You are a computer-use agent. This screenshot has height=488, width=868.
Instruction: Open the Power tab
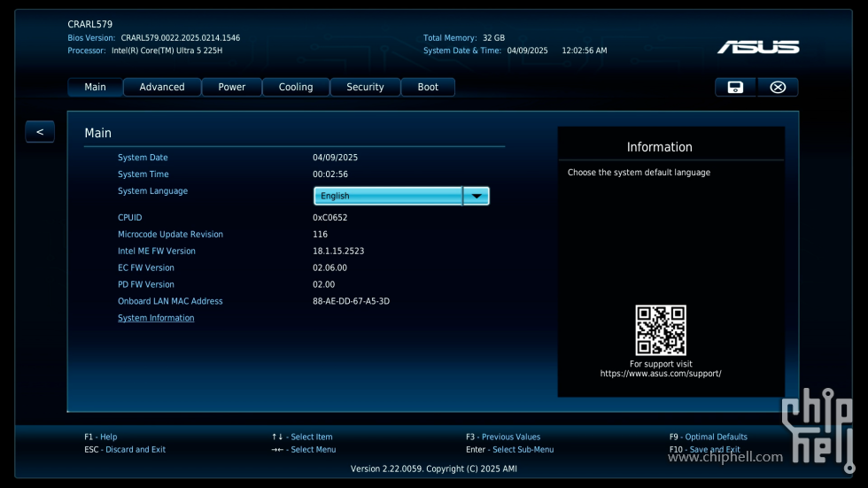tap(231, 88)
